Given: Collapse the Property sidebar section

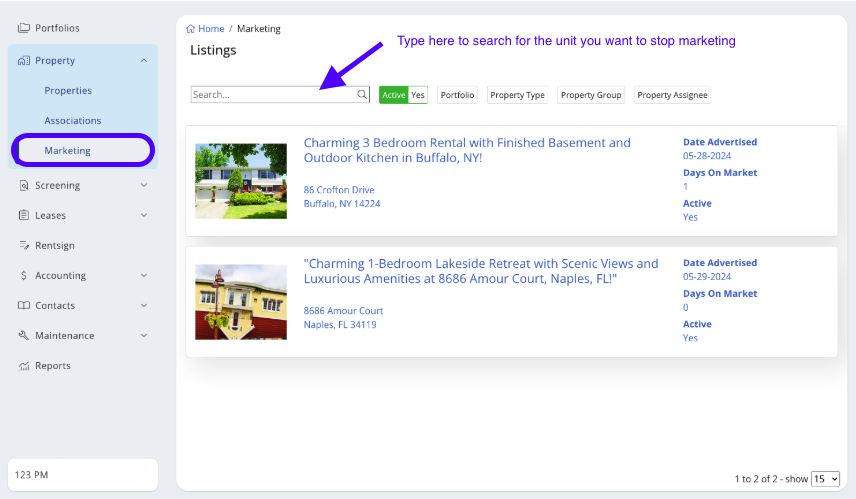Looking at the screenshot, I should click(x=144, y=61).
